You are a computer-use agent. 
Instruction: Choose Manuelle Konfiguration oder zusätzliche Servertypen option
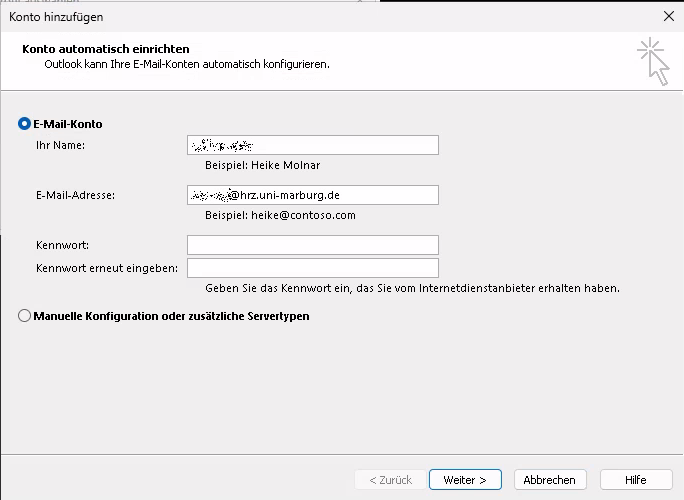click(x=25, y=316)
